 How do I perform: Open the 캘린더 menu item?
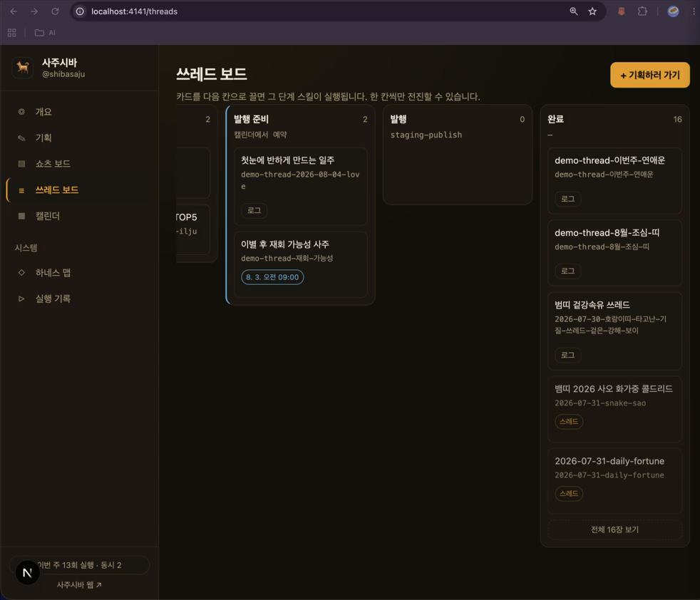[x=78, y=216]
